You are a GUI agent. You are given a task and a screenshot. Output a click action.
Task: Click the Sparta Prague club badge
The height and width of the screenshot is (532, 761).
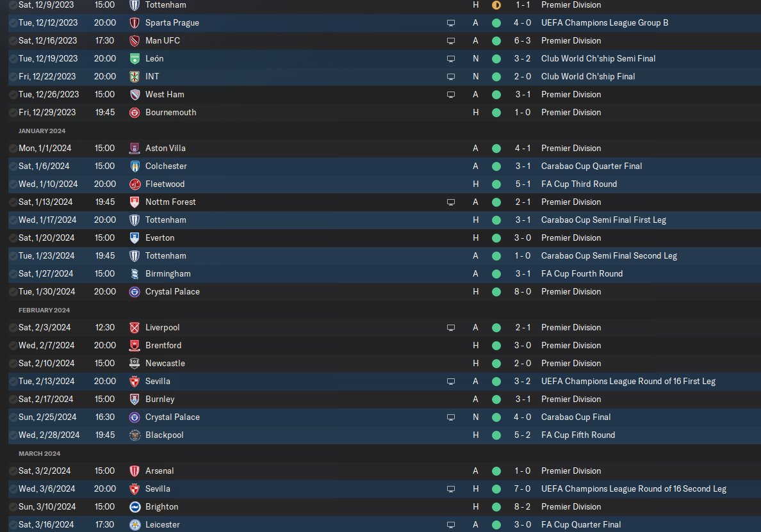[135, 23]
